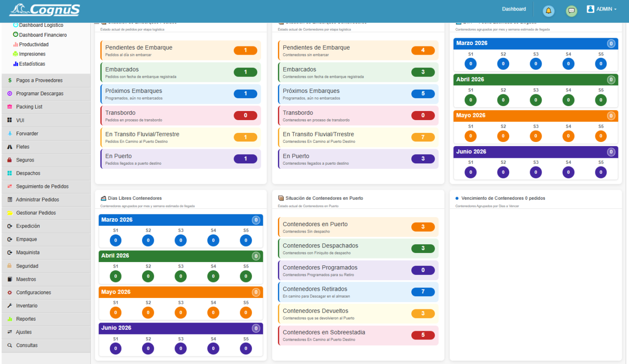629x364 pixels.
Task: Click the Dashboard link in header
Action: point(514,9)
